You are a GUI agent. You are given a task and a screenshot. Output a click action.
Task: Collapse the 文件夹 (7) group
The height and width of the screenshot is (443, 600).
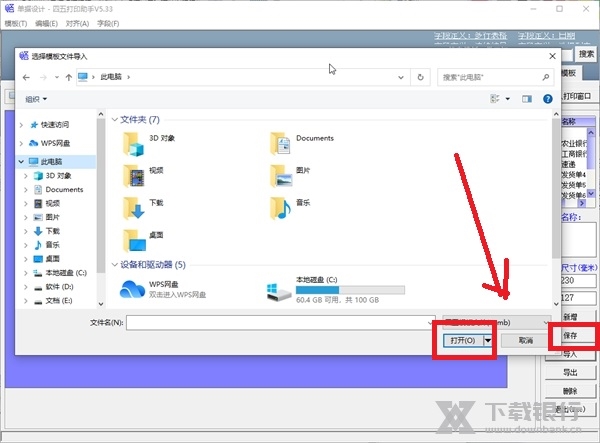tap(114, 120)
